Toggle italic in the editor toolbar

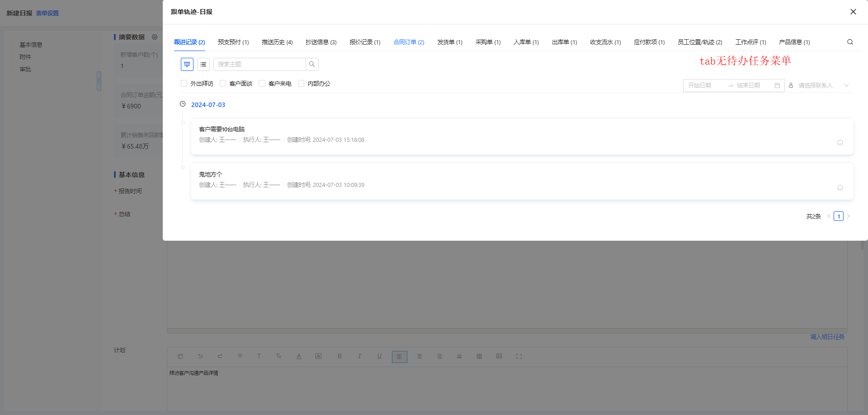tap(359, 356)
